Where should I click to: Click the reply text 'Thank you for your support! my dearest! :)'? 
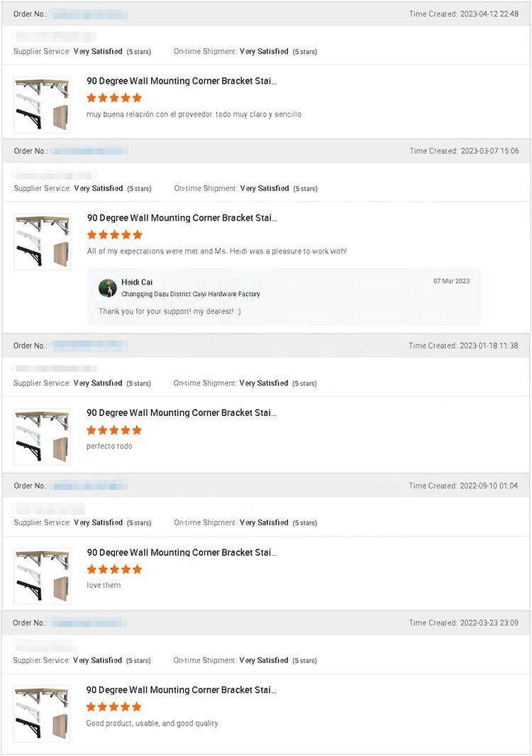(x=172, y=310)
